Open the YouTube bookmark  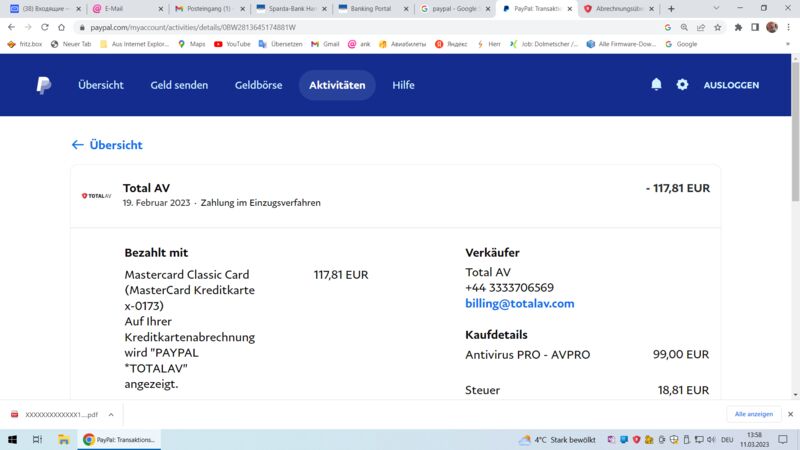[x=232, y=44]
